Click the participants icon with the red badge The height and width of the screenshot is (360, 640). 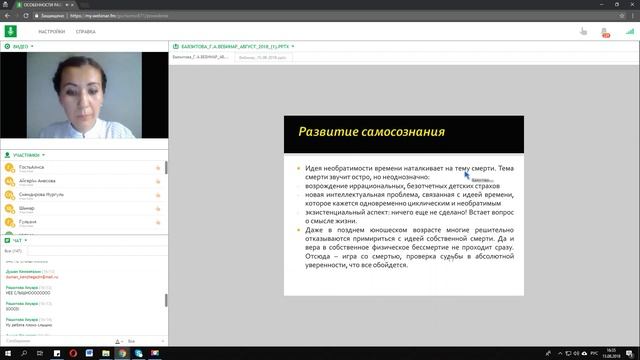point(605,32)
